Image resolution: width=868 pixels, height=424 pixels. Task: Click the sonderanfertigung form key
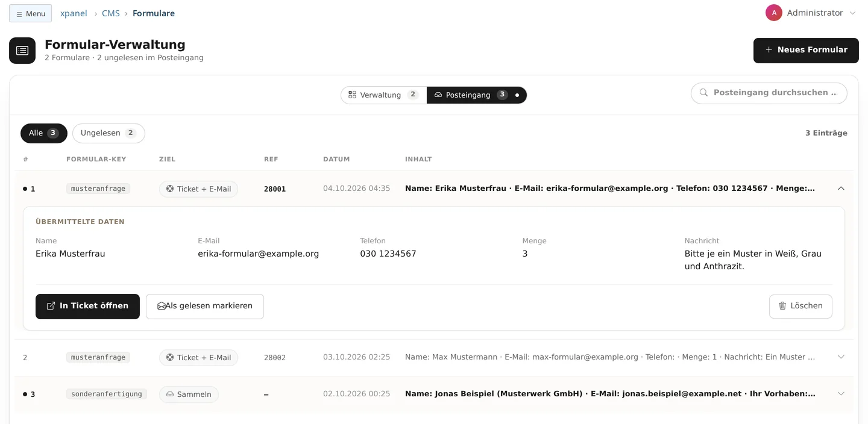(x=107, y=394)
